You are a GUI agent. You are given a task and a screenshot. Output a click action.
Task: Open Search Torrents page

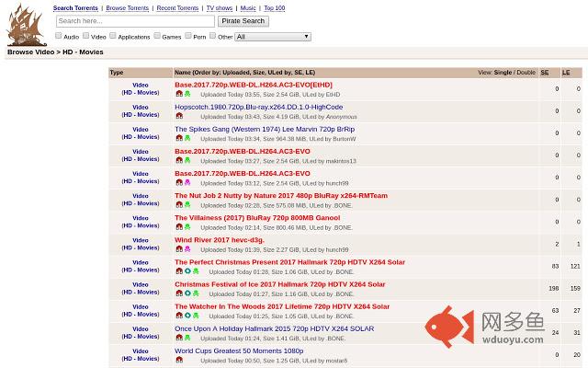(x=75, y=8)
